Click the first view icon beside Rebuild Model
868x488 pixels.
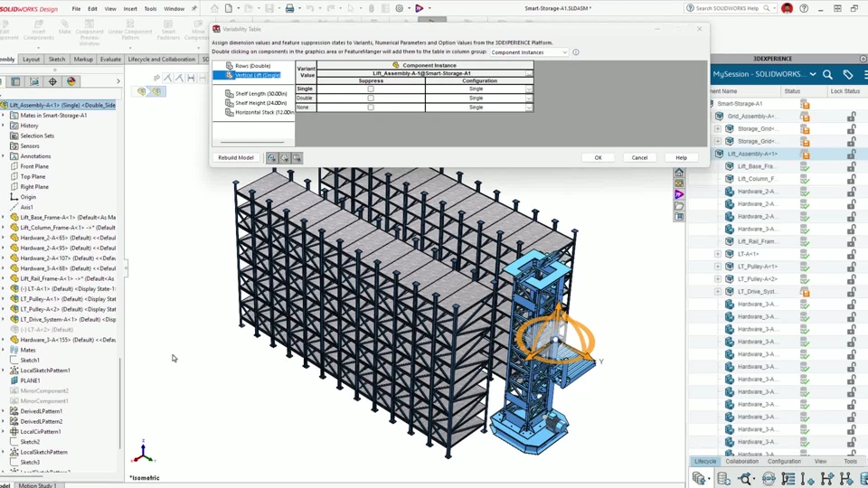(271, 157)
